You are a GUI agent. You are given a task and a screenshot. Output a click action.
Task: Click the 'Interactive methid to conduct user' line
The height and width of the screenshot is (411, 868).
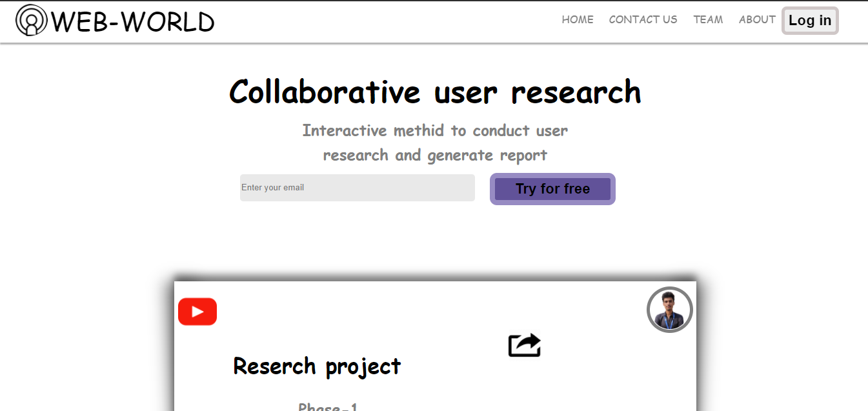pyautogui.click(x=435, y=130)
